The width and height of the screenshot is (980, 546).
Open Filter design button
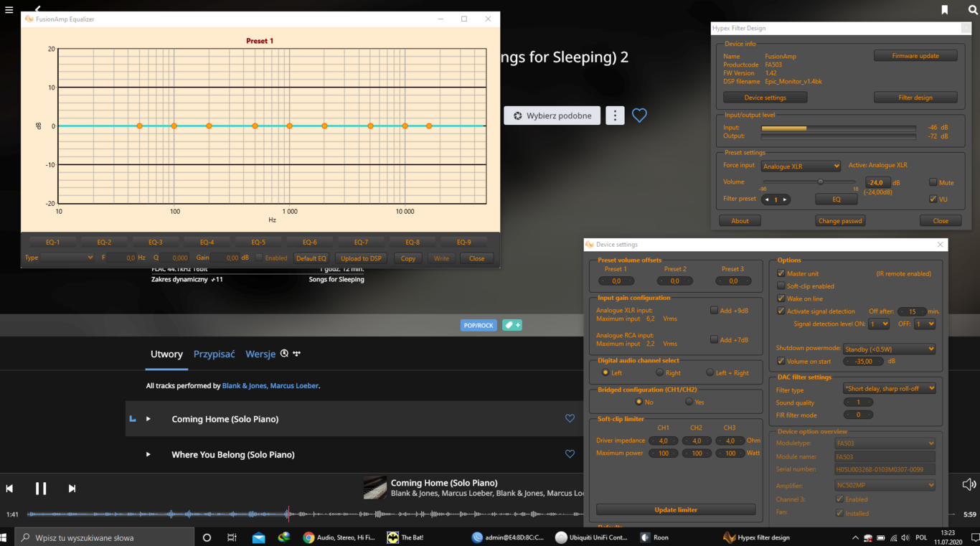pos(915,98)
